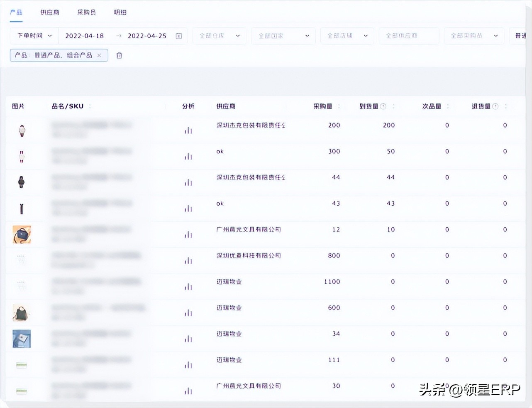Click the blue handbag product thumbnail
Viewport: 532px width, 408px height.
[22, 235]
